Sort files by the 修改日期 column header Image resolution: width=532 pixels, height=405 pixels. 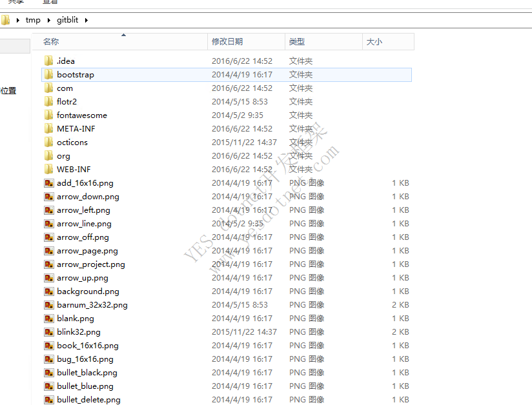pyautogui.click(x=247, y=42)
